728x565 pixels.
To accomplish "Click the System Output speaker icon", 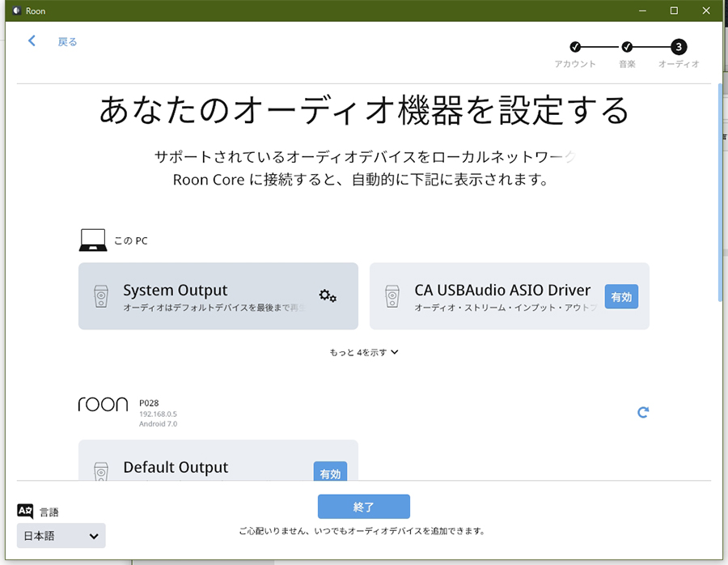I will click(101, 296).
